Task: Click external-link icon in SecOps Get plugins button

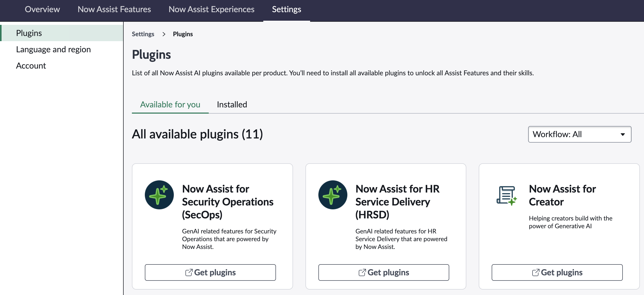Action: (x=189, y=272)
